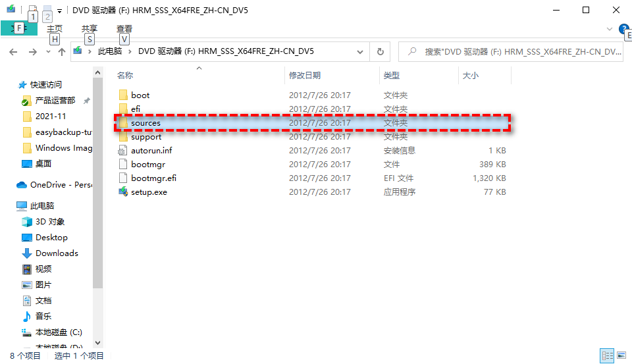
Task: Expand the ribbon with the chevron
Action: (610, 29)
